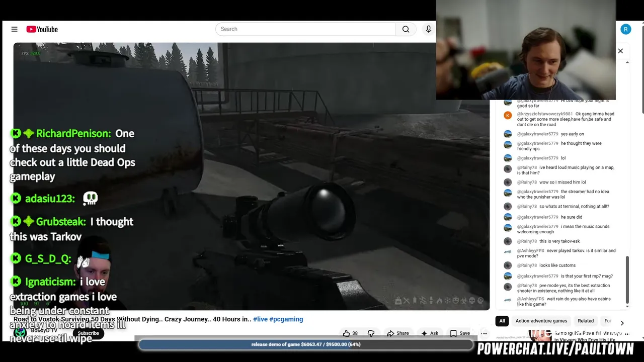Image resolution: width=644 pixels, height=362 pixels.
Task: Click chat message "he sure did"
Action: coord(572,217)
